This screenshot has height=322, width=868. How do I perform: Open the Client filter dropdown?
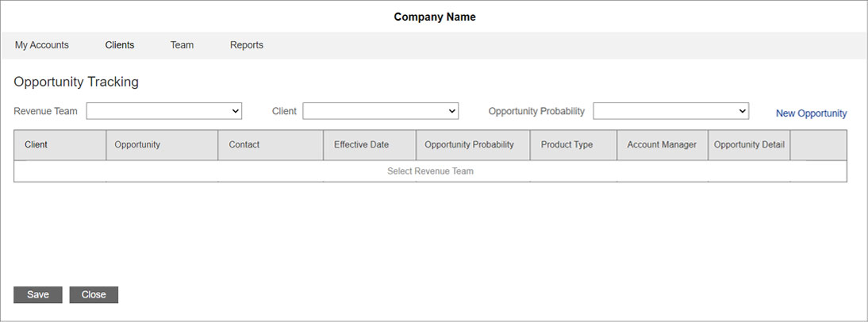[381, 111]
